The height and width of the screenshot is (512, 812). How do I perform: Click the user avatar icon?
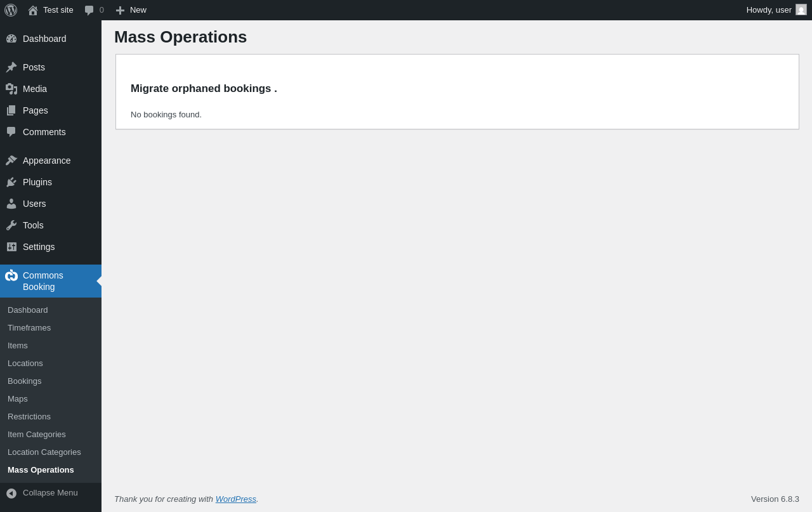[801, 10]
